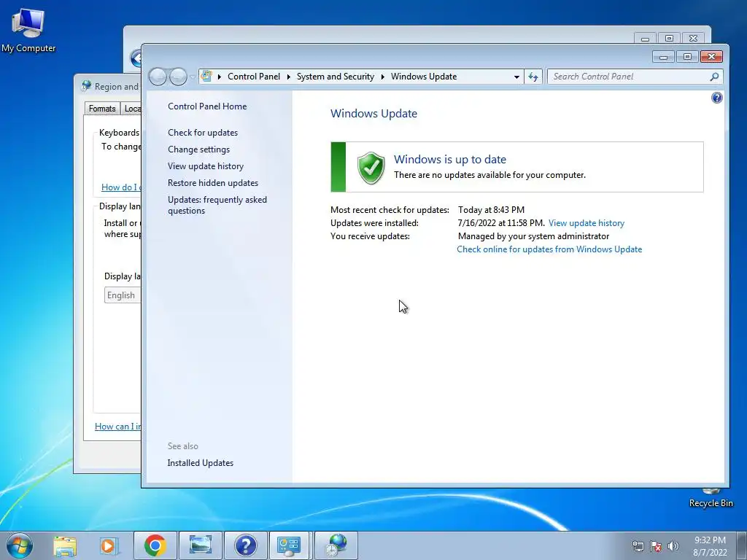Open the recent pages dropdown arrow
Viewport: 747px width, 560px height.
[193, 77]
